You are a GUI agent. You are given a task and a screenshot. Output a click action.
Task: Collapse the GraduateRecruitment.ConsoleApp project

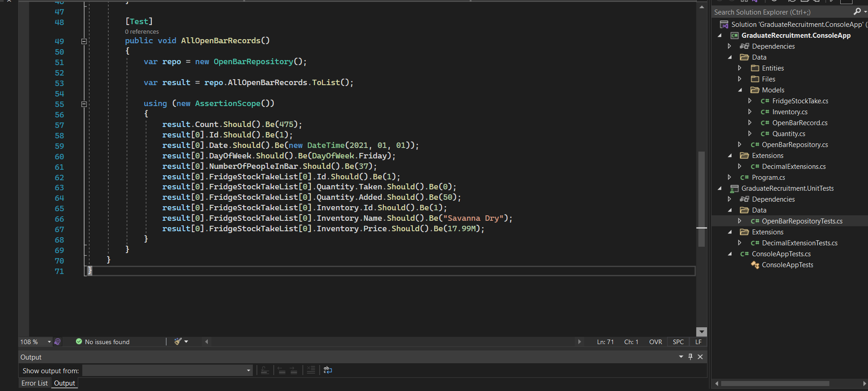(720, 36)
